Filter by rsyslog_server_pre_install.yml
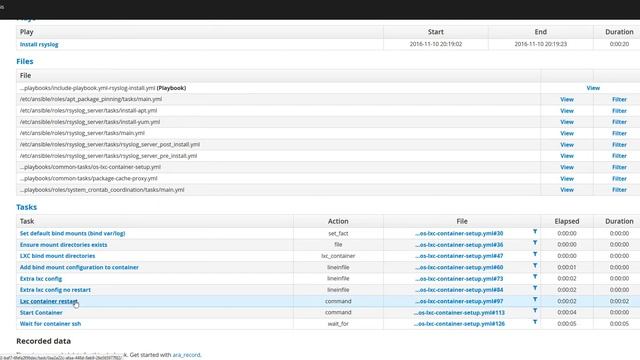 [x=619, y=156]
